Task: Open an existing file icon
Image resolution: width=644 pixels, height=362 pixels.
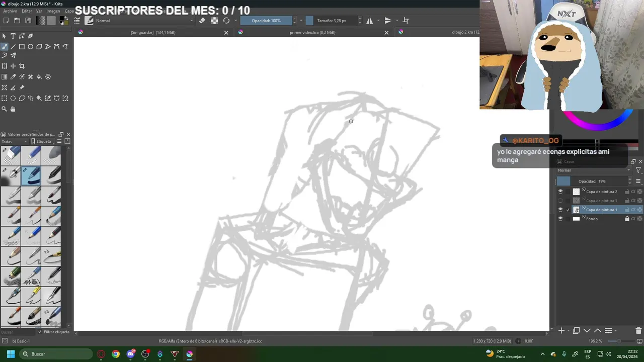Action: [x=17, y=21]
